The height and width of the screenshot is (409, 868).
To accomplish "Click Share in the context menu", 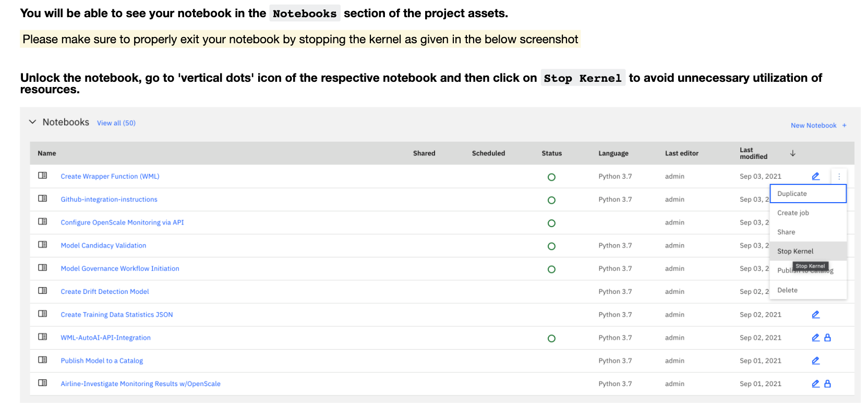I will pos(786,232).
